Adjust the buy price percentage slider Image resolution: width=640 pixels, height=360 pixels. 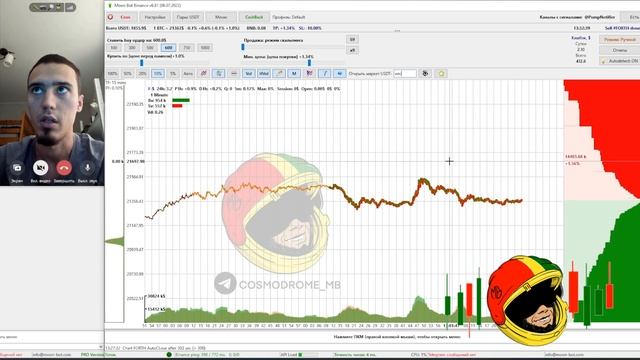click(x=142, y=63)
